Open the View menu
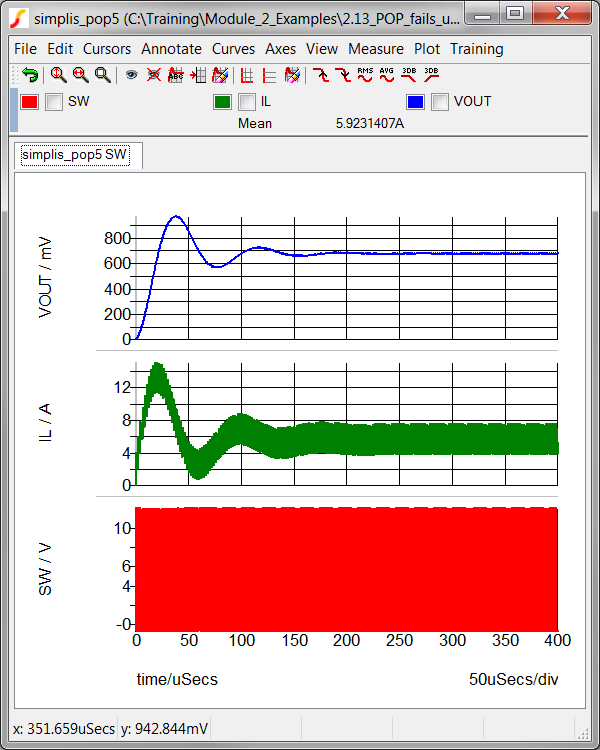The height and width of the screenshot is (750, 600). point(322,49)
